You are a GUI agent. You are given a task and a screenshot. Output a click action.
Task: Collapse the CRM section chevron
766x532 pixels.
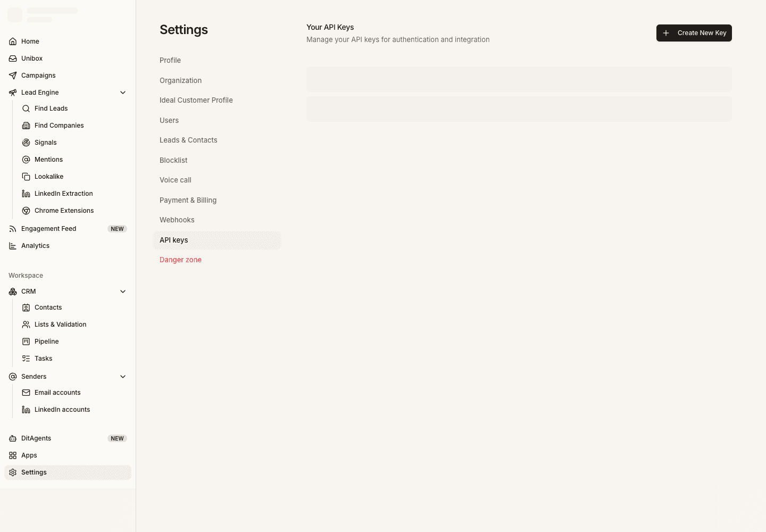click(x=123, y=292)
